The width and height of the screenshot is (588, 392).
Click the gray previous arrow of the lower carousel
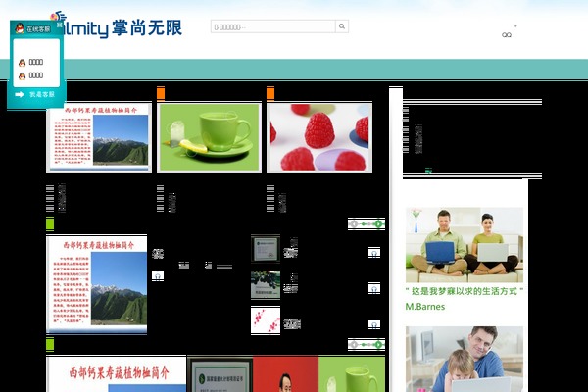(x=354, y=344)
